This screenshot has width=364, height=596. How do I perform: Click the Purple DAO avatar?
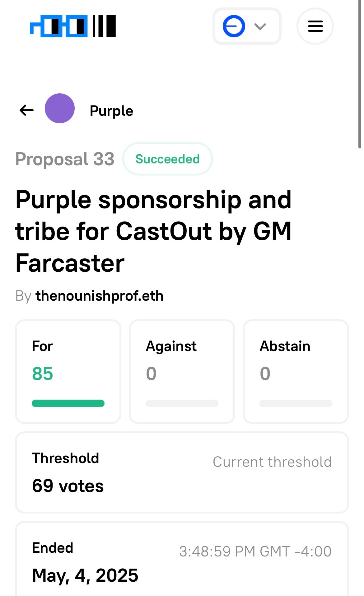pos(60,108)
